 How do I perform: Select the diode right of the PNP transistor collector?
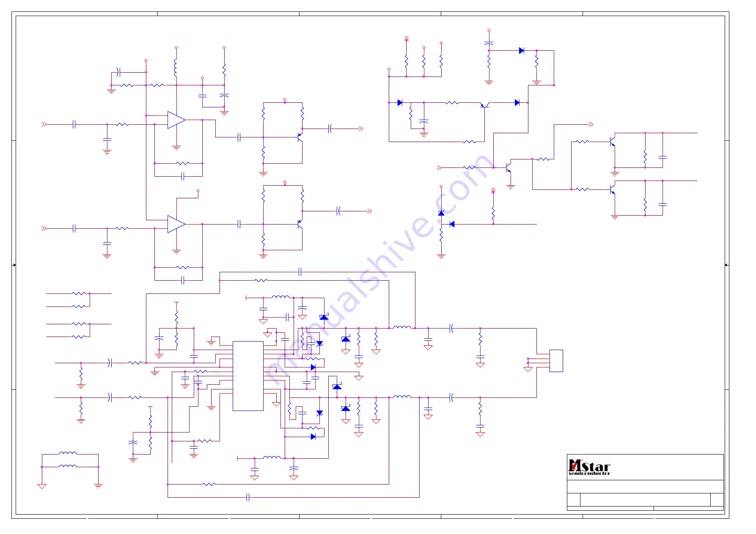pyautogui.click(x=517, y=102)
